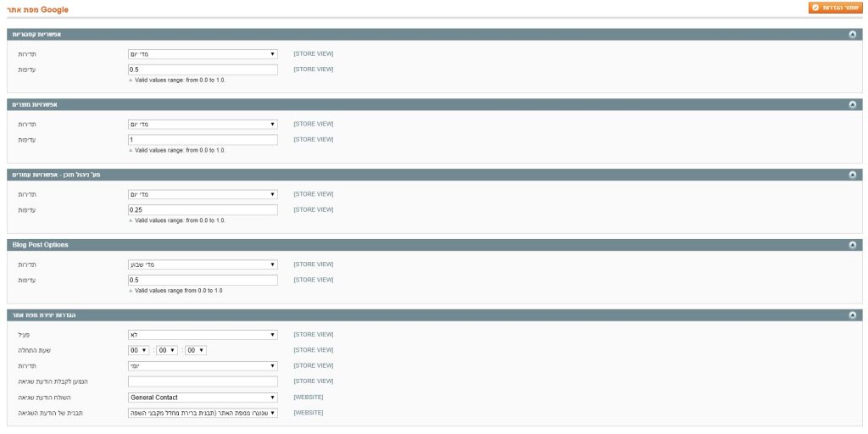
Task: Click the products priority field with value 1
Action: tap(203, 139)
